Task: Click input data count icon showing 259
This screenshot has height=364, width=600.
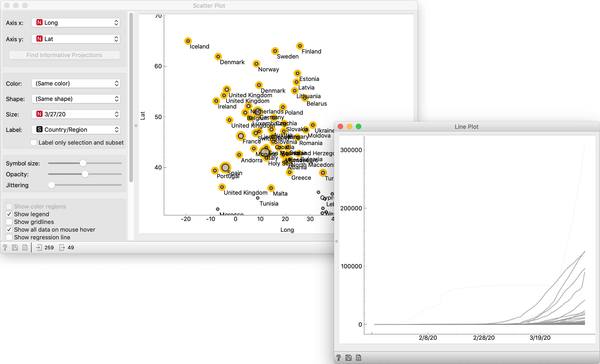Action: (x=39, y=248)
